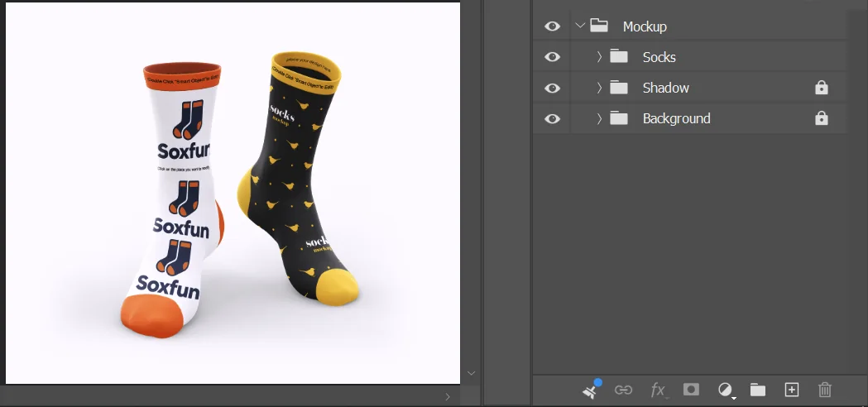Toggle the Background group eye icon
868x407 pixels.
[552, 118]
